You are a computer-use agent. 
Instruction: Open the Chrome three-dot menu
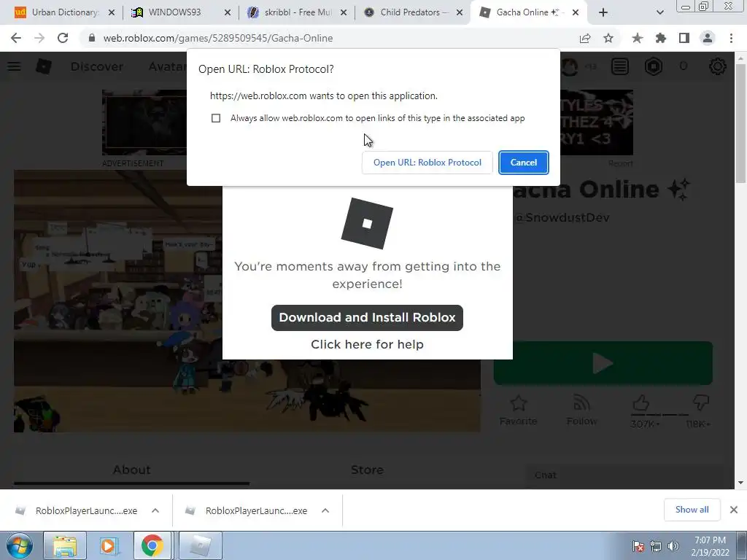point(731,38)
